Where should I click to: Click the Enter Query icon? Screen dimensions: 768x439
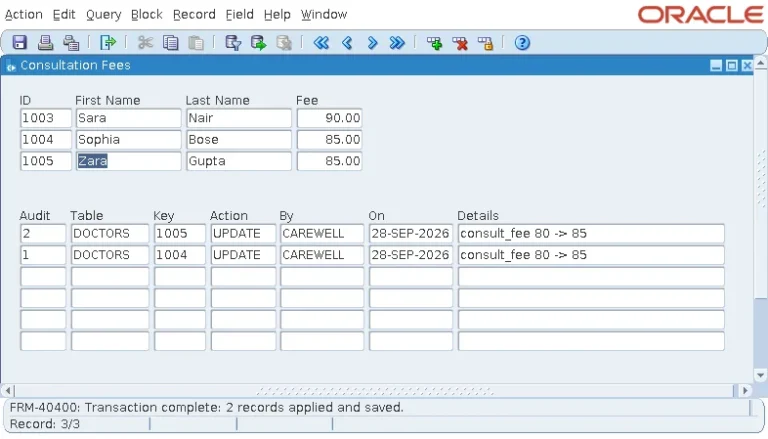click(x=233, y=43)
